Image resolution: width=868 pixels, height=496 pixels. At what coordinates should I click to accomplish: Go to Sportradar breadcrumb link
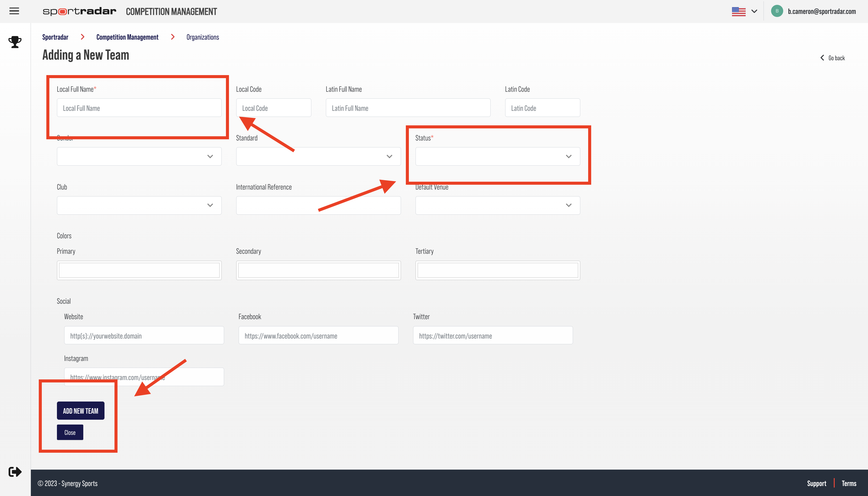coord(55,37)
